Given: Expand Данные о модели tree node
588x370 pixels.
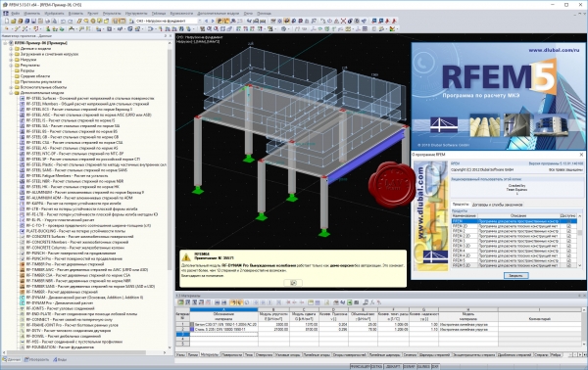Looking at the screenshot, I should (x=11, y=49).
